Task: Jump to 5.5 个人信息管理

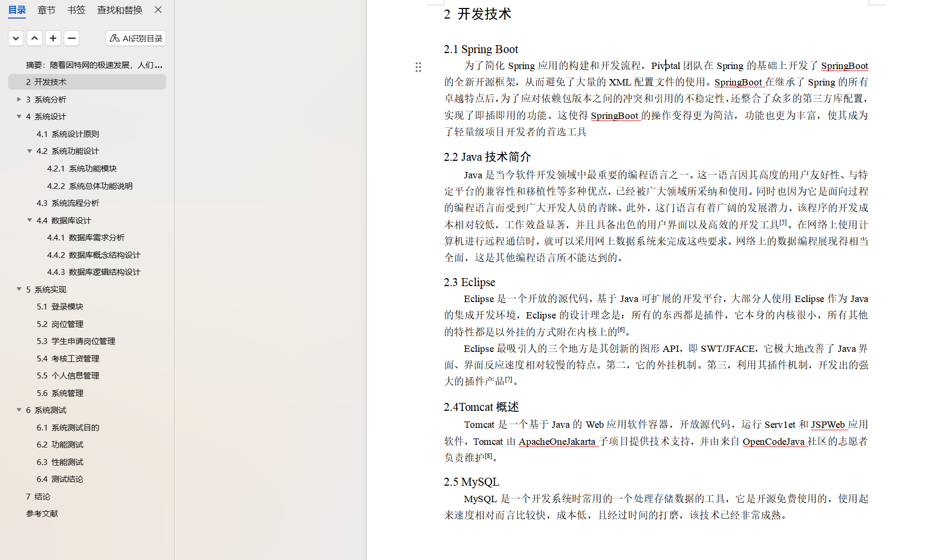Action: [68, 375]
